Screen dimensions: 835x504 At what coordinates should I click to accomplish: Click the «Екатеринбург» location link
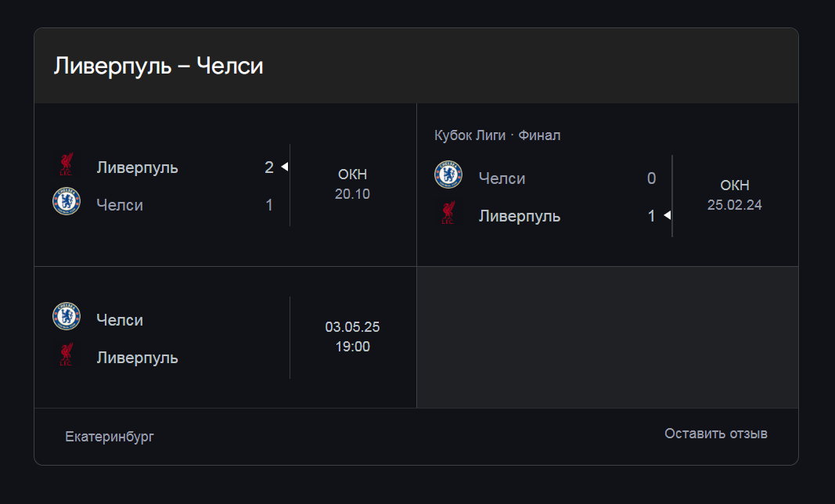(x=110, y=437)
